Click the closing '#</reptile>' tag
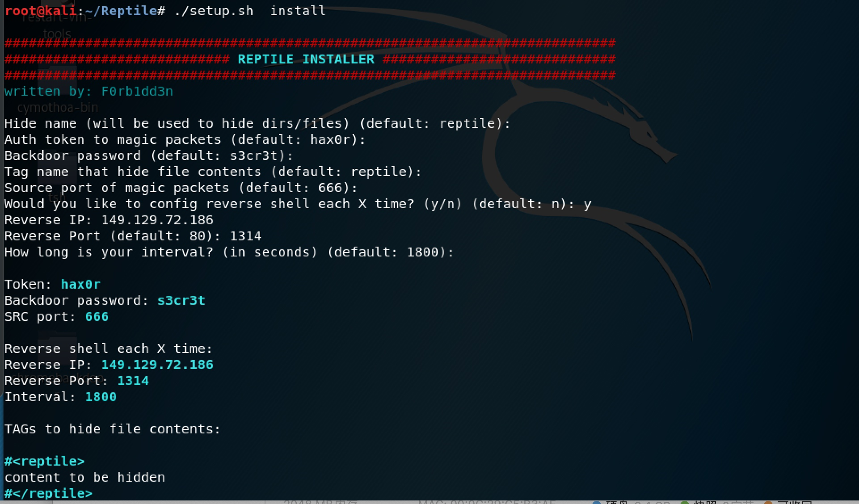The width and height of the screenshot is (859, 504). pos(48,493)
